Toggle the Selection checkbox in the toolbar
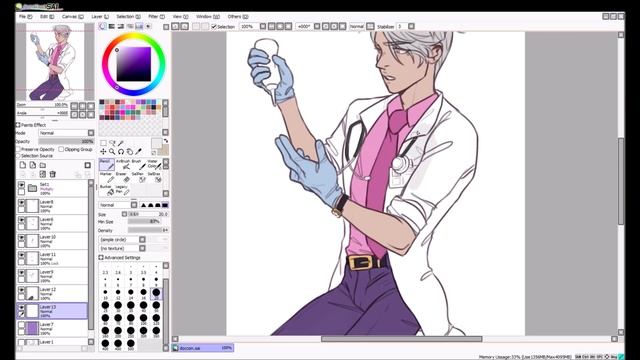 [x=213, y=27]
